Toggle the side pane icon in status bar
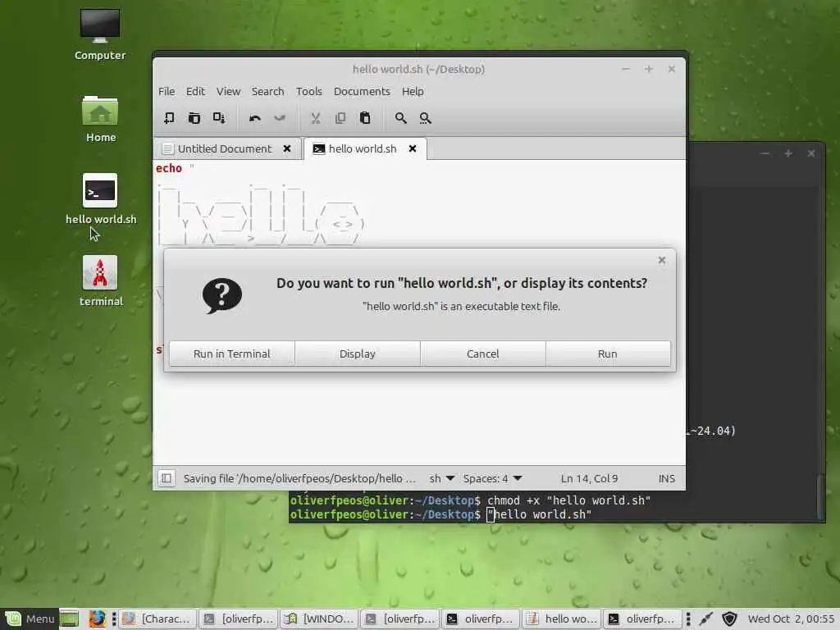This screenshot has width=840, height=630. [x=167, y=478]
